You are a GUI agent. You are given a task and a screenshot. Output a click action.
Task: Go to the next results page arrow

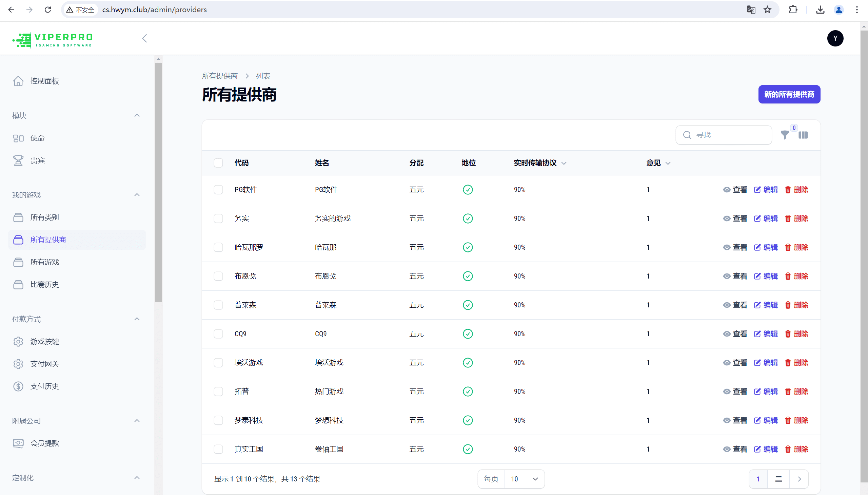click(x=800, y=479)
